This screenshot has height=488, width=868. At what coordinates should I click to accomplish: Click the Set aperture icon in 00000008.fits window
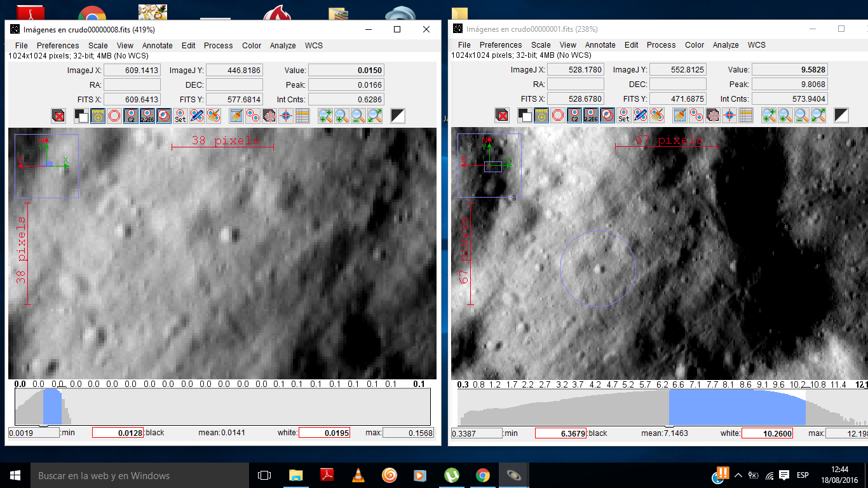[180, 116]
